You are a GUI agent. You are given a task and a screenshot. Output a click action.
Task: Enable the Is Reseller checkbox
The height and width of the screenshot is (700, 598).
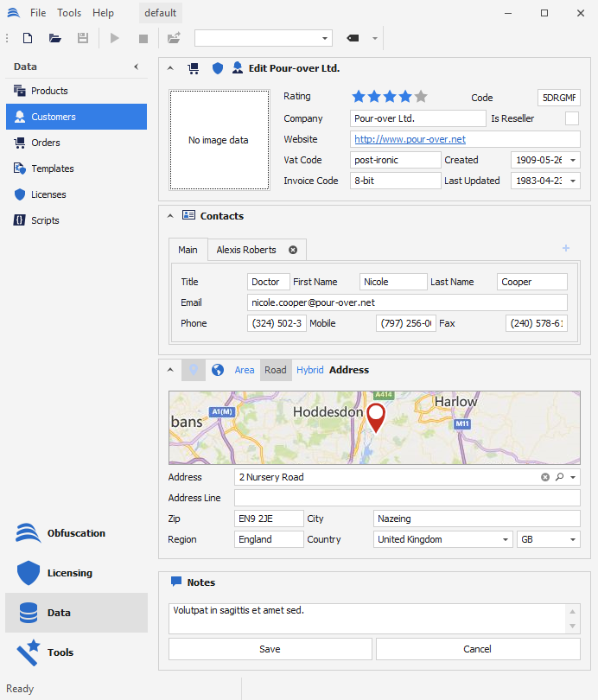[572, 118]
